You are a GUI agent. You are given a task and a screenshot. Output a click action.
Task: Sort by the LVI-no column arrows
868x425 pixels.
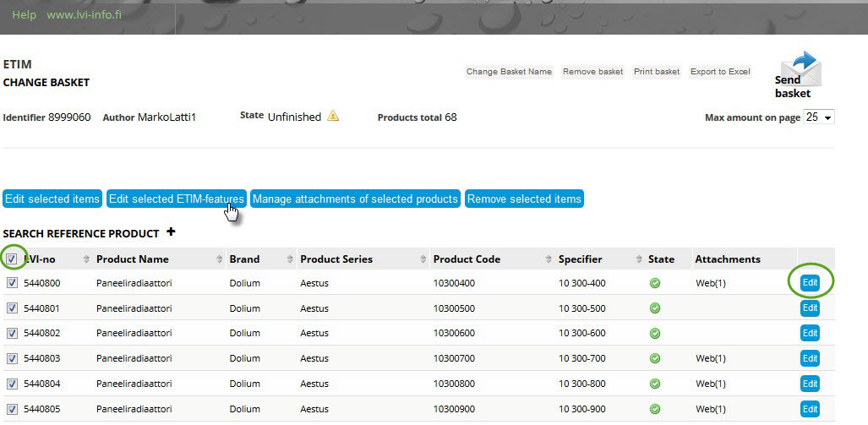(x=86, y=259)
